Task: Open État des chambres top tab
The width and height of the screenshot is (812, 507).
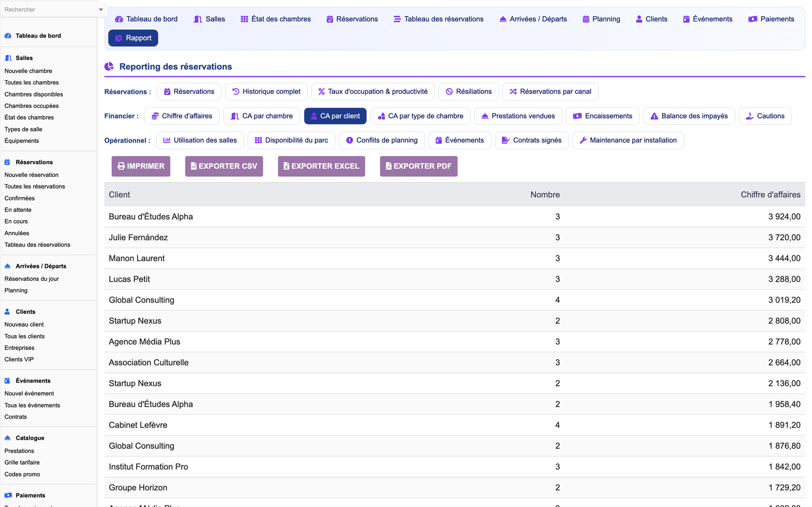Action: 275,19
